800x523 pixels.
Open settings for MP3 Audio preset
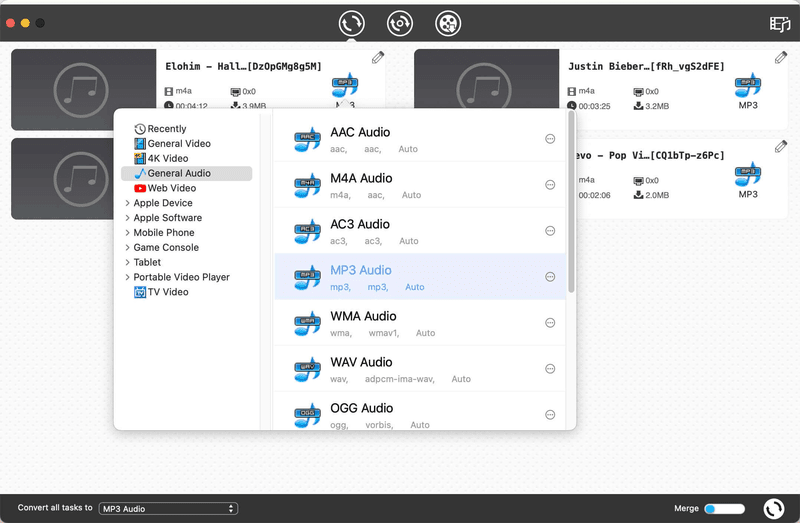point(550,277)
